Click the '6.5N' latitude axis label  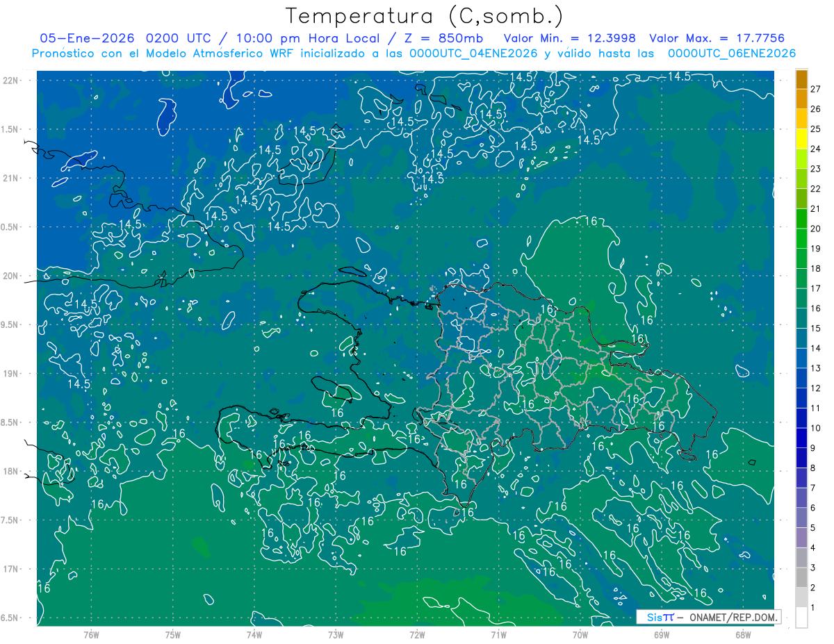10,618
